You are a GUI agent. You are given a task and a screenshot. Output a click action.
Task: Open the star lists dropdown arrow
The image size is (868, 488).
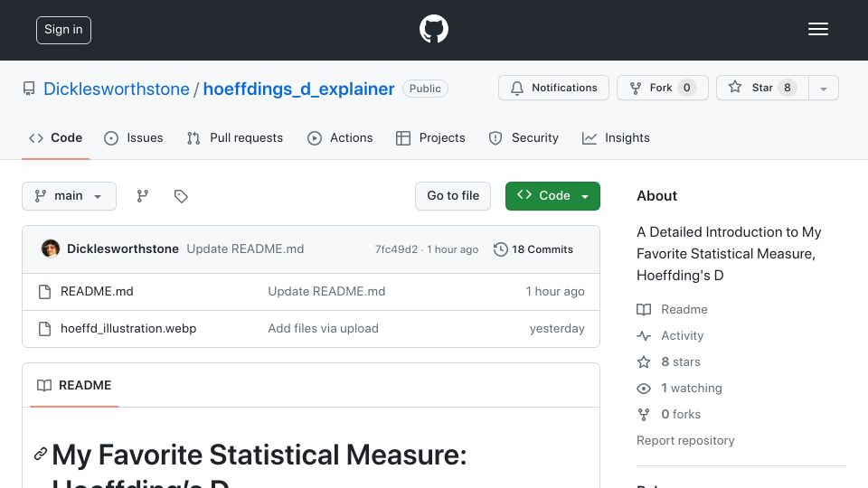tap(823, 88)
